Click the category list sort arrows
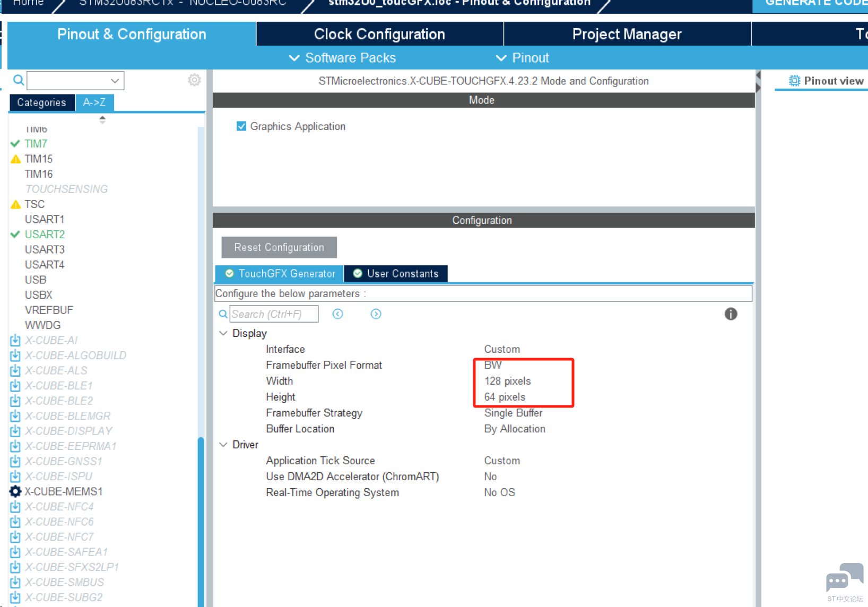The width and height of the screenshot is (868, 607). click(x=102, y=120)
